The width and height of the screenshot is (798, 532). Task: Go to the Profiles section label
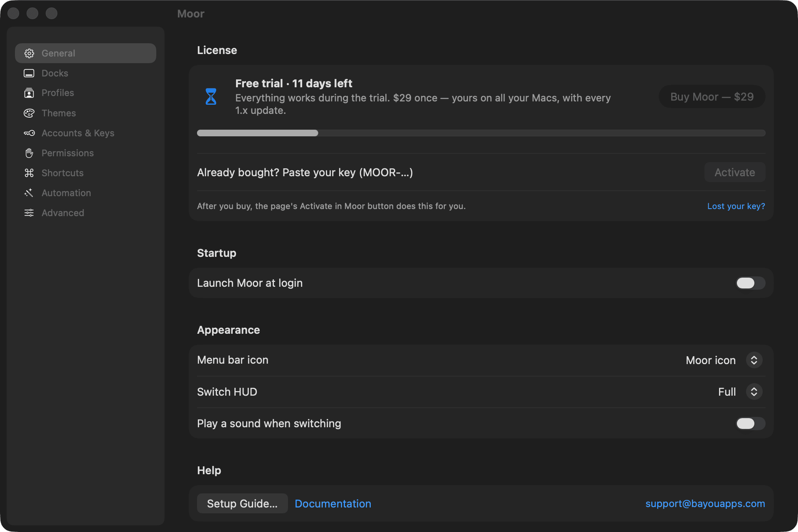click(58, 93)
